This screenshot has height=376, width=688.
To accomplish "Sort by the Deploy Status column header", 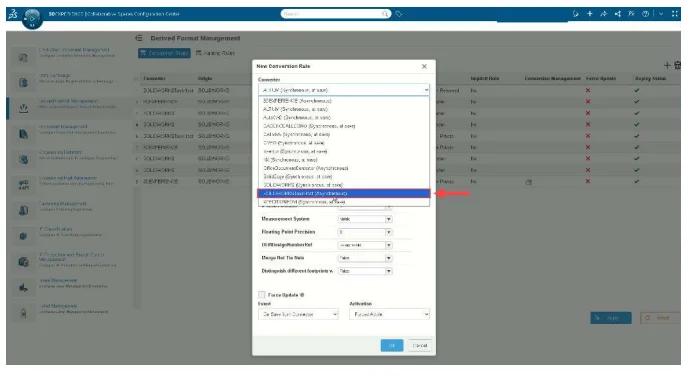I will 650,79.
